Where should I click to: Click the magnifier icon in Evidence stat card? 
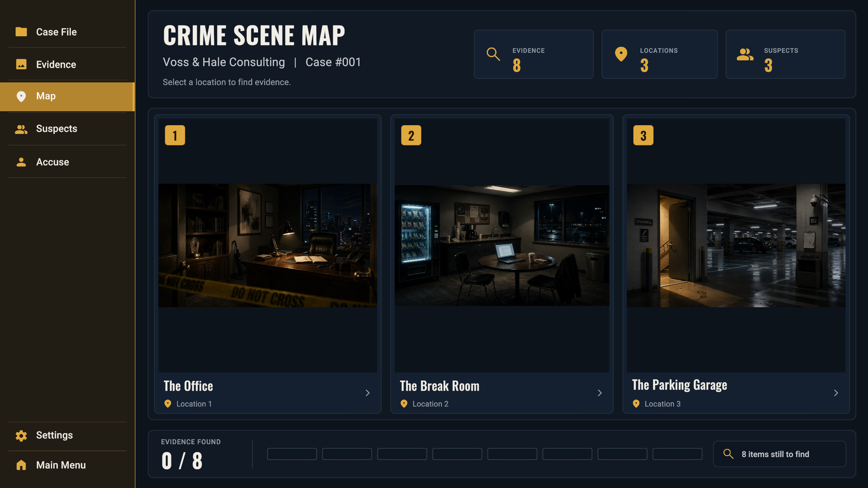coord(493,54)
